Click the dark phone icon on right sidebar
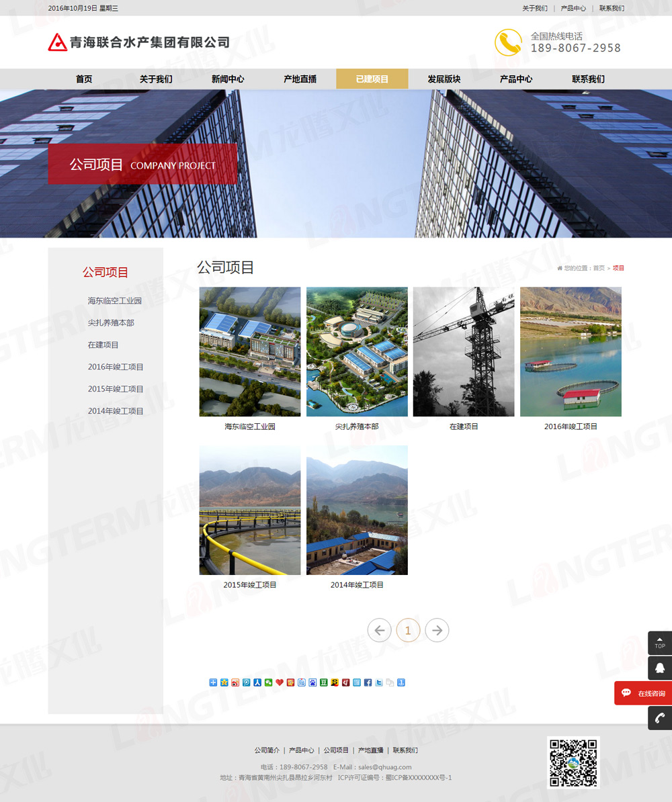The width and height of the screenshot is (672, 802). point(659,718)
